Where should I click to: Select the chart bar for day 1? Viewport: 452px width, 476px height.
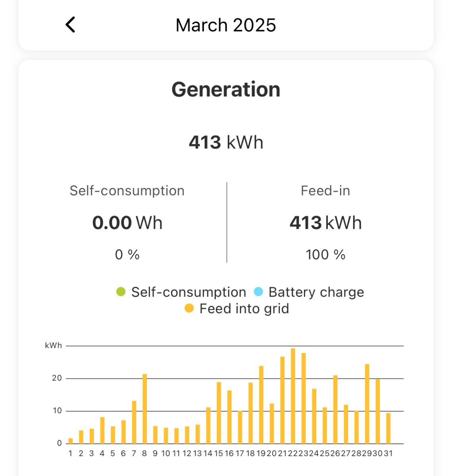(71, 441)
